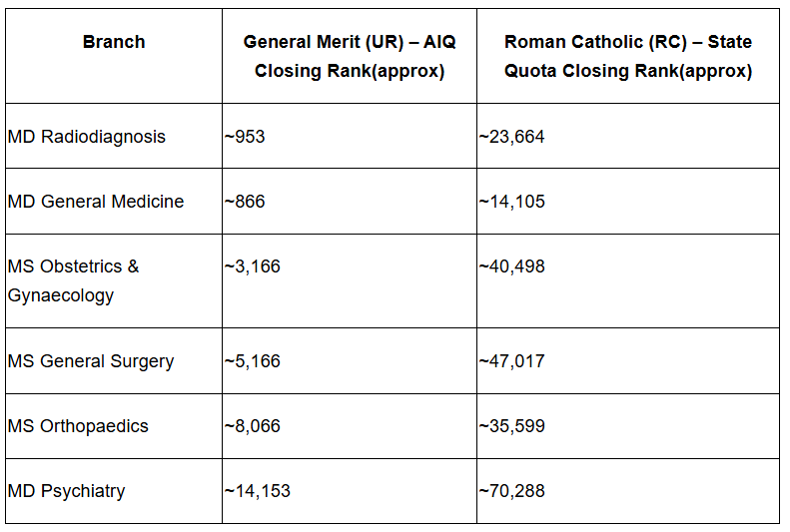Select the MS General Surgery cell
The image size is (790, 532).
click(91, 361)
